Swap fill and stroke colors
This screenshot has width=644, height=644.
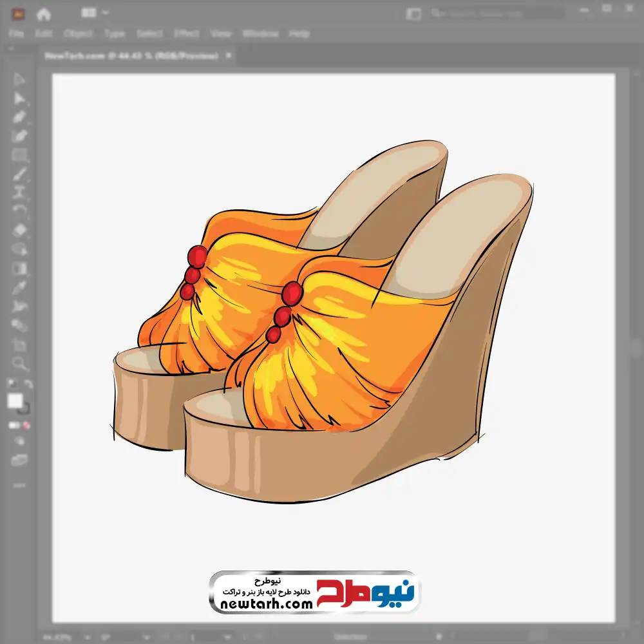(x=28, y=384)
